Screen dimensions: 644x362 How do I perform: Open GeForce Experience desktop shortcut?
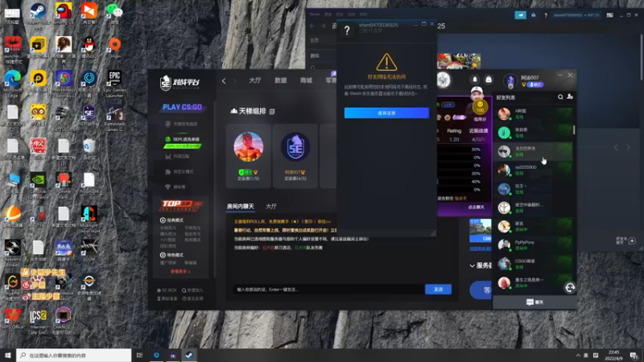pyautogui.click(x=38, y=183)
